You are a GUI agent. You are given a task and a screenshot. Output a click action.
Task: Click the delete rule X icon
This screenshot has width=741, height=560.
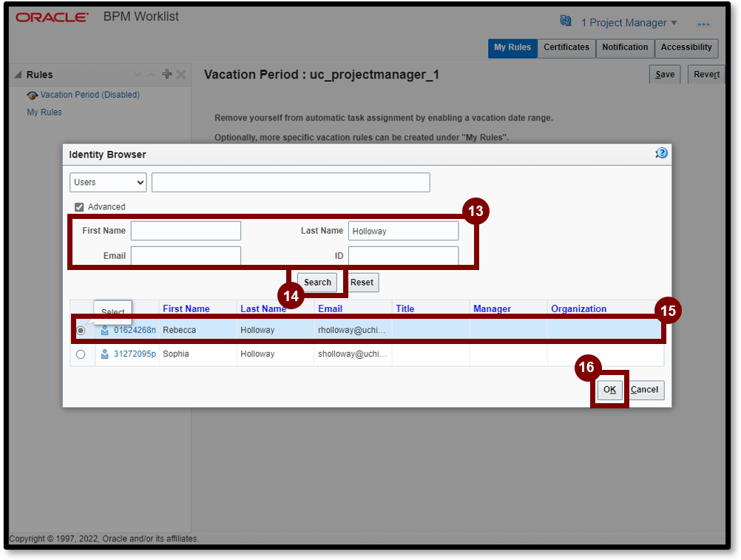click(181, 74)
